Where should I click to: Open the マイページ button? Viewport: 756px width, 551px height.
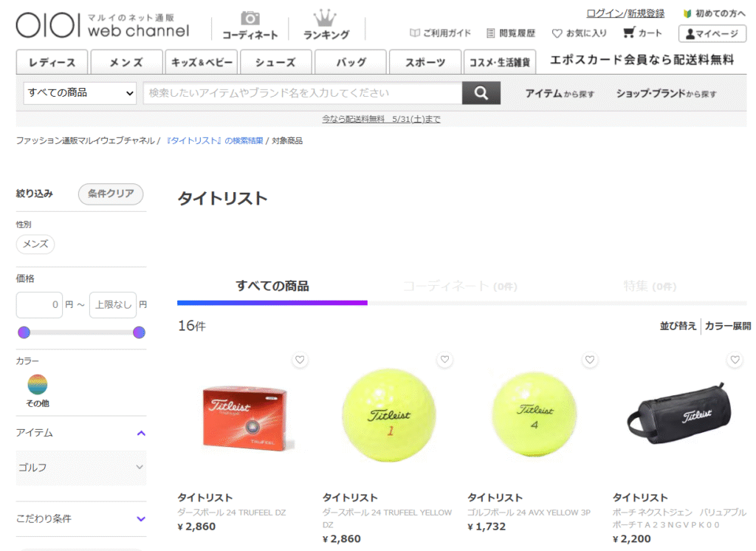click(712, 33)
